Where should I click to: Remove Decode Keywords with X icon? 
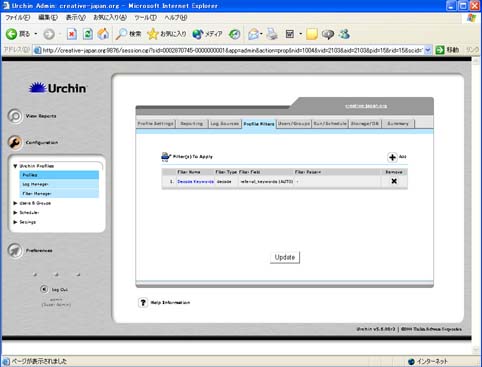(x=394, y=181)
